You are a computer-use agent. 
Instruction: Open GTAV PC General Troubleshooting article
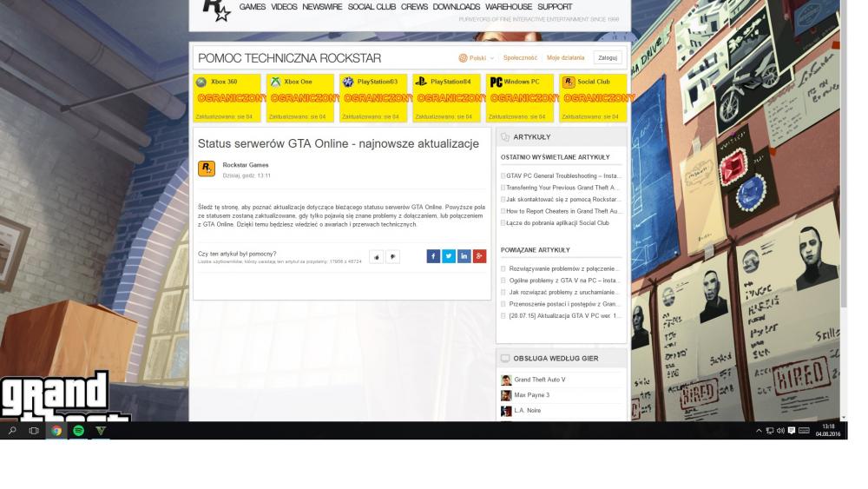[x=563, y=176]
